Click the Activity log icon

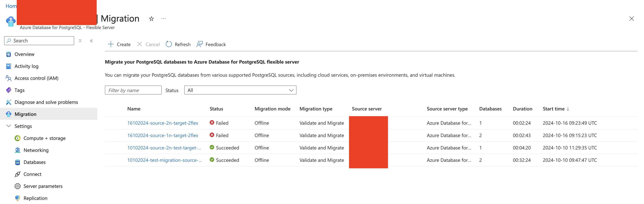coord(8,66)
